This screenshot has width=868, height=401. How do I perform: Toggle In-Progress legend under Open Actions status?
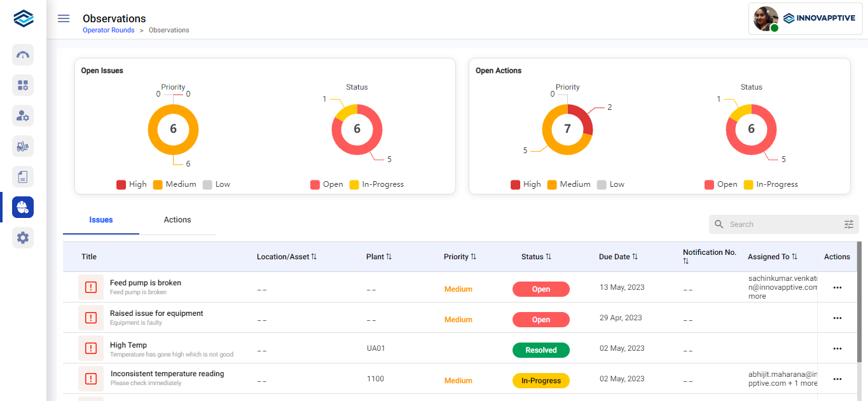point(771,184)
